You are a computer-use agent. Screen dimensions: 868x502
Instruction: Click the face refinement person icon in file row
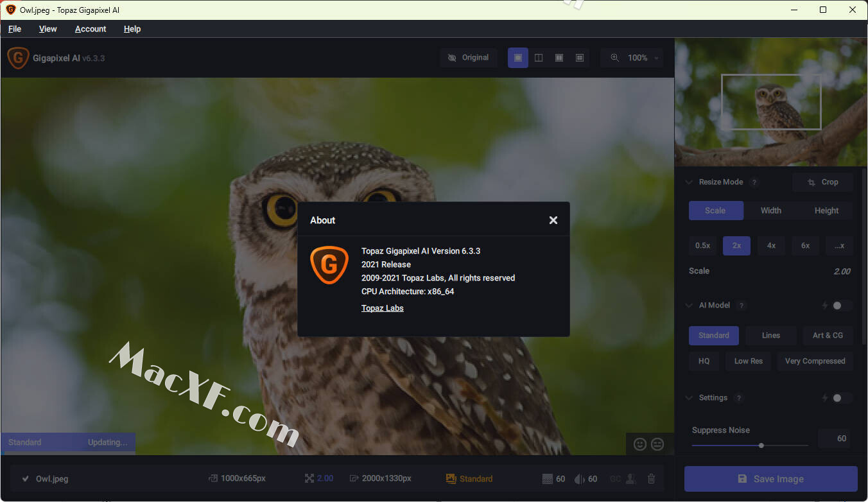[x=631, y=479]
